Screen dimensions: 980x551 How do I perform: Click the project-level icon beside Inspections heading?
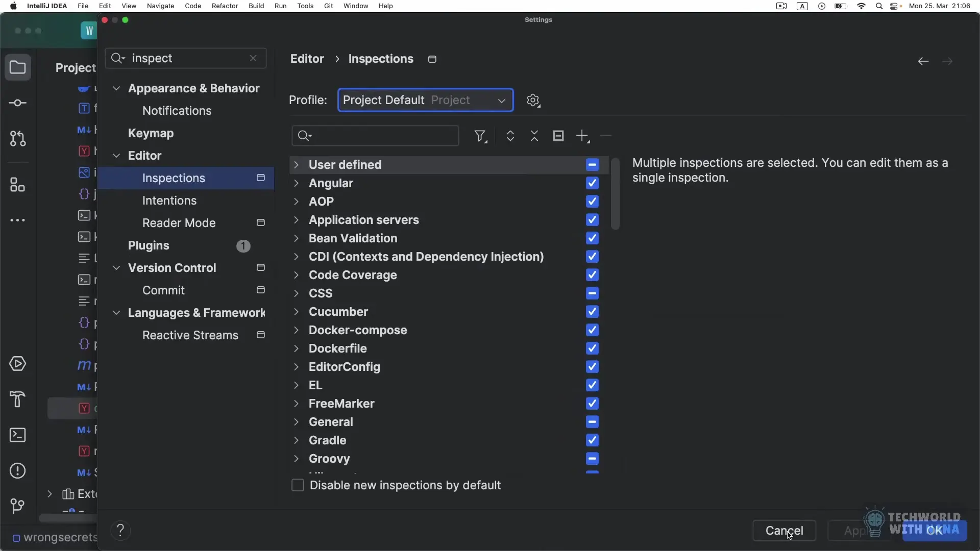coord(432,59)
